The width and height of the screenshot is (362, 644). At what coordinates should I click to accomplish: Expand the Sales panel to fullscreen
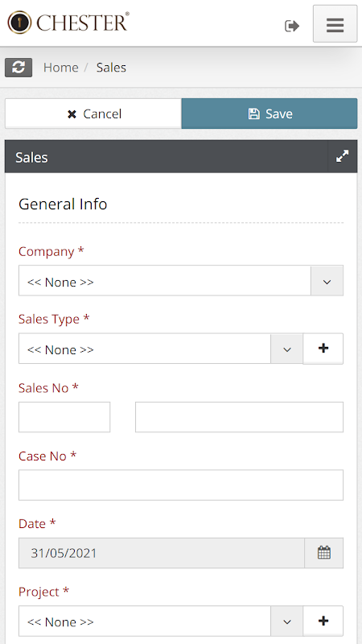pyautogui.click(x=343, y=156)
